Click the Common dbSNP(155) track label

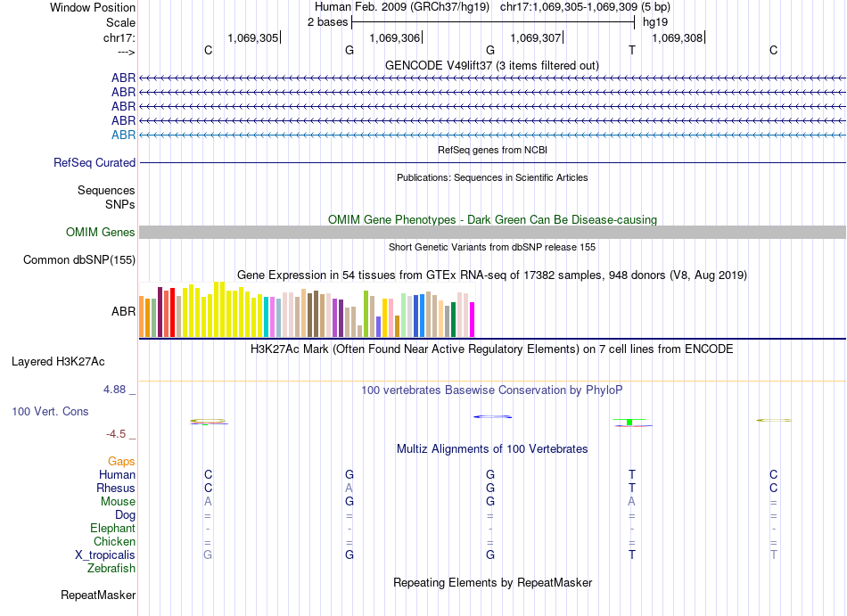(79, 259)
